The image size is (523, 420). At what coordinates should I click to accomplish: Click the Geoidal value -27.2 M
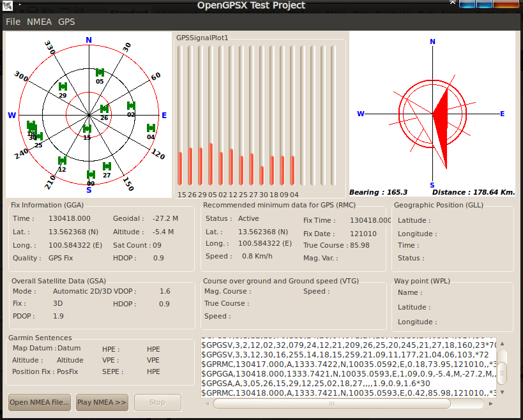pyautogui.click(x=165, y=219)
